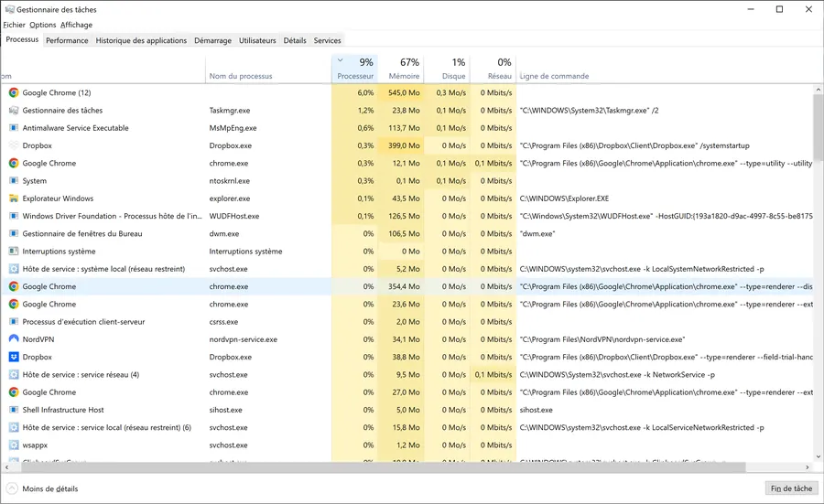Sort by the Réseau column header
Image resolution: width=824 pixels, height=504 pixels.
coord(493,69)
